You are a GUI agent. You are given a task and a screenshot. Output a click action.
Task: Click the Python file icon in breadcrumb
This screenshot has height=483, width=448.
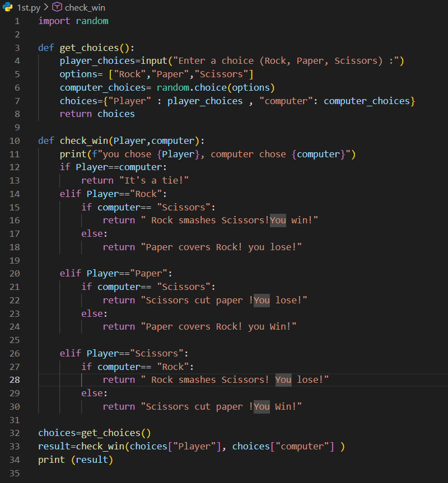tap(7, 7)
